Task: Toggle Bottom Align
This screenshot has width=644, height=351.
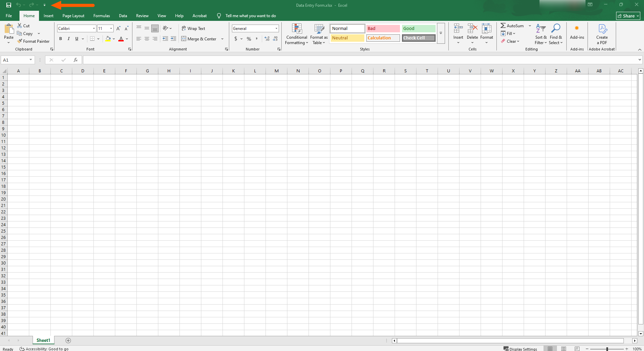Action: click(155, 28)
